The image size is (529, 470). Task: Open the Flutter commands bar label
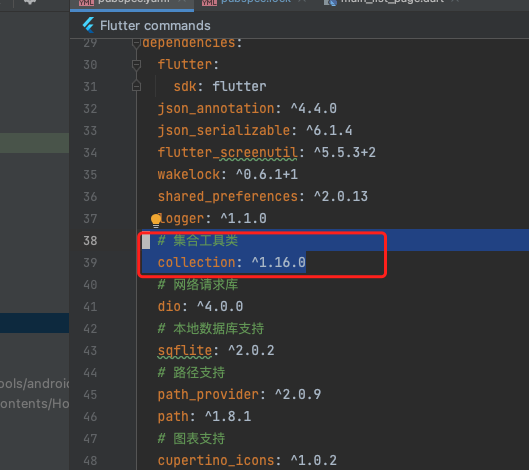pos(155,26)
